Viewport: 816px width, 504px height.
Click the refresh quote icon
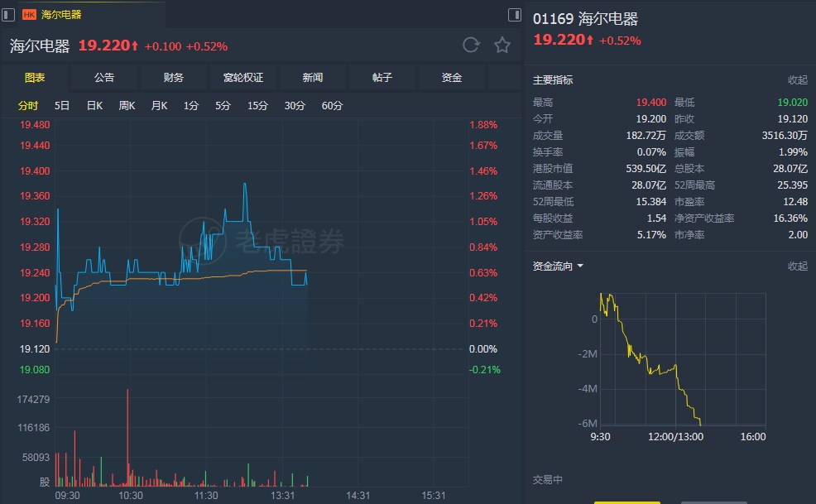click(x=471, y=46)
